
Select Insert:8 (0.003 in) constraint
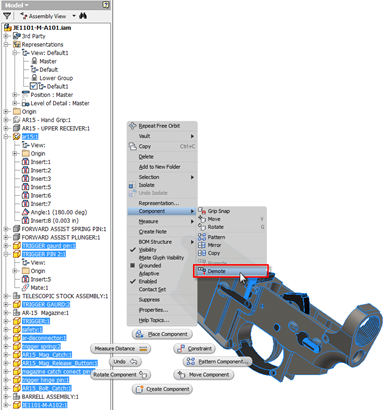click(55, 220)
